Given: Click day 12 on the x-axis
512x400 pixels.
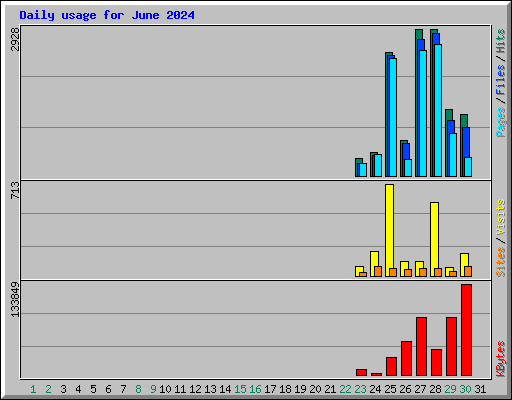Looking at the screenshot, I should click(x=195, y=389).
